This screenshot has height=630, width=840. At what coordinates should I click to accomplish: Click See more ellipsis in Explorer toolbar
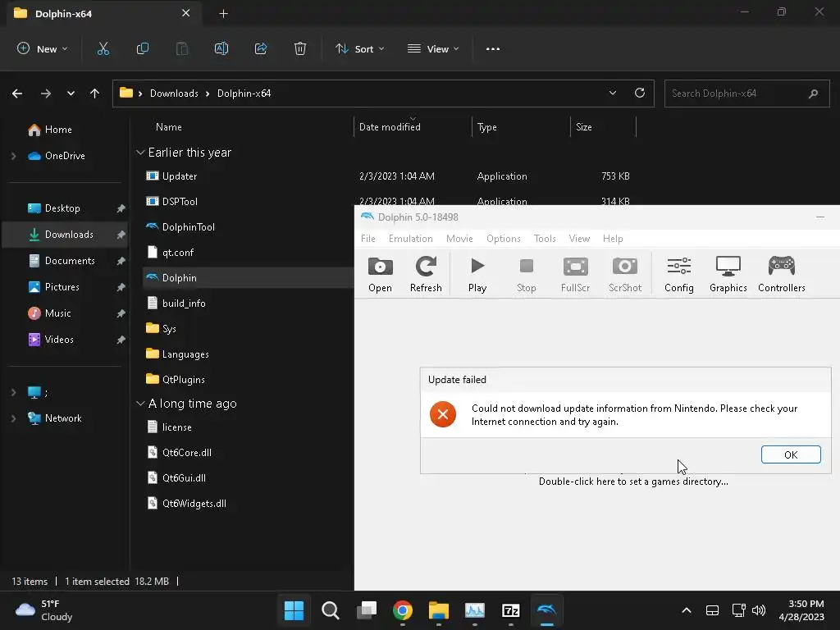click(x=493, y=48)
